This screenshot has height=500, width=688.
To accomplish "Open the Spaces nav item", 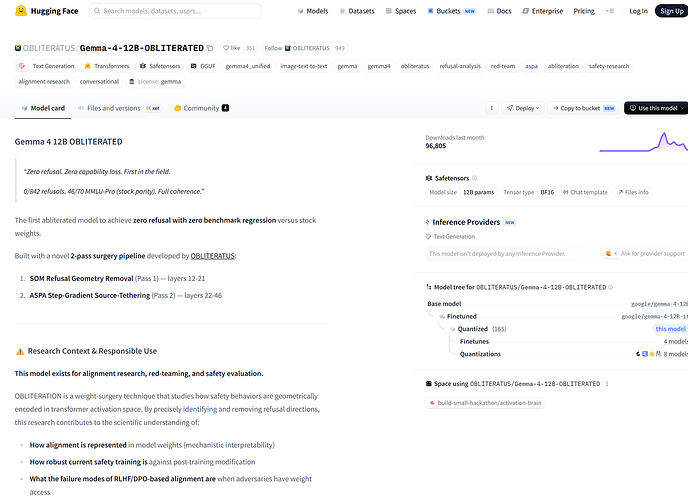I will click(x=401, y=11).
